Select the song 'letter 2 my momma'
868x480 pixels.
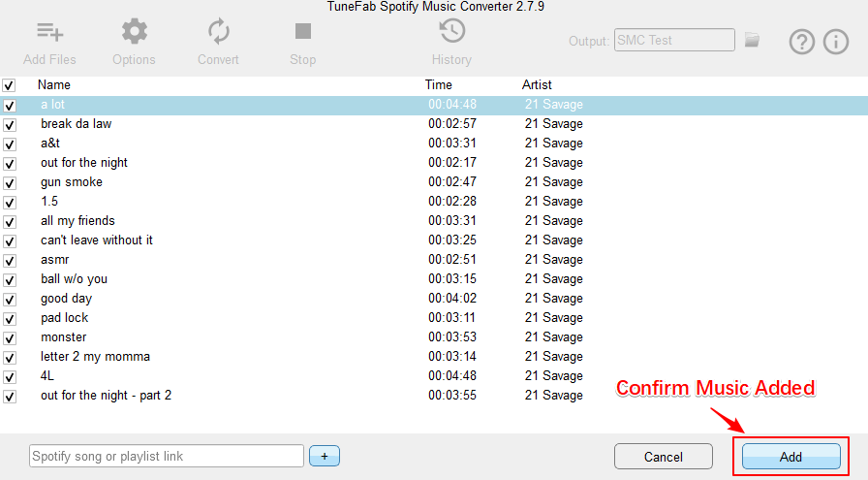pyautogui.click(x=95, y=357)
